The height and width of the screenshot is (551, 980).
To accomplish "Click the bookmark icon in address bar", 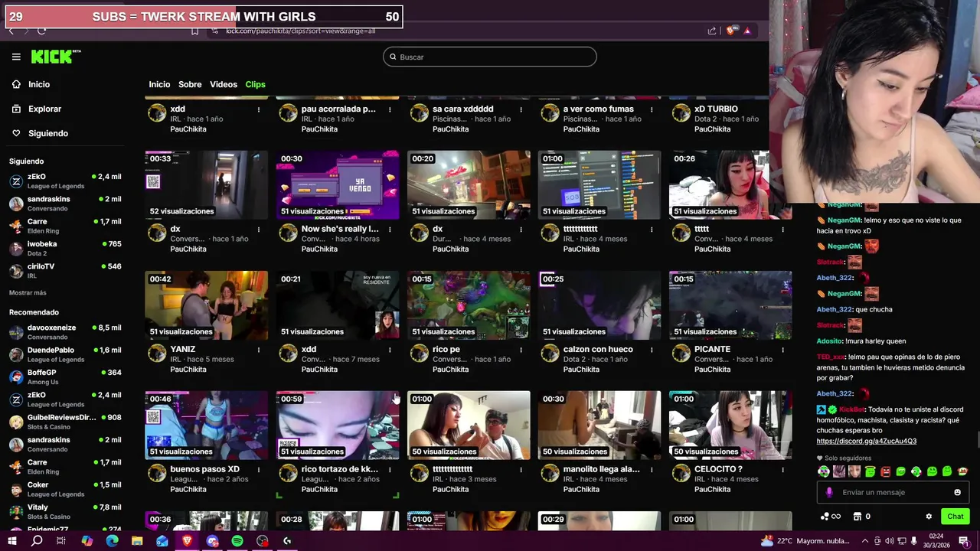I will point(194,31).
